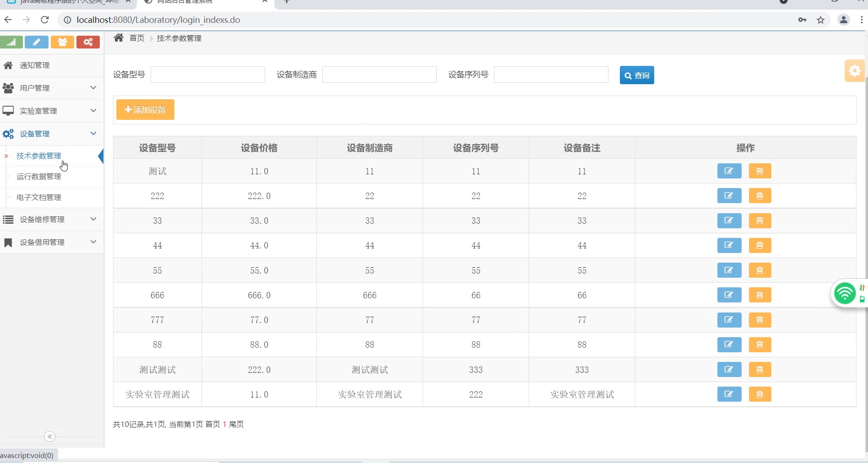Open 电子文档管理 submenu item
This screenshot has width=868, height=463.
pyautogui.click(x=39, y=197)
